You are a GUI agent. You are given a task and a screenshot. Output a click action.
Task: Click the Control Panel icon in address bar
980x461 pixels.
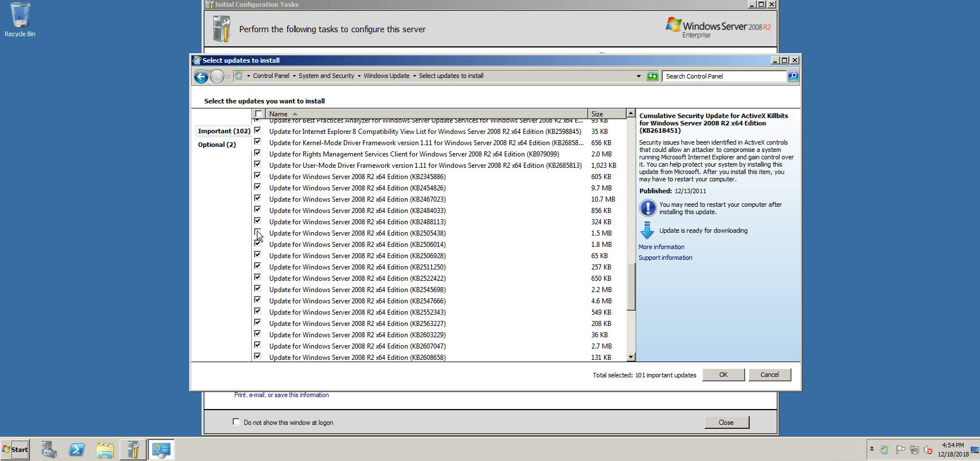click(239, 76)
